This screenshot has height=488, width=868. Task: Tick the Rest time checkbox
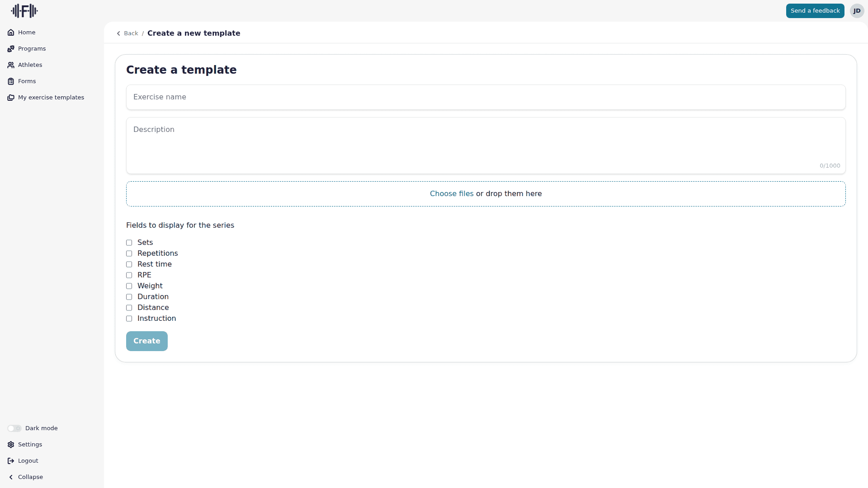click(x=129, y=264)
